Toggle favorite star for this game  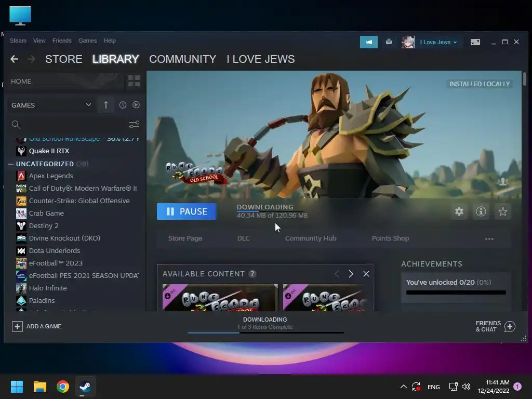[x=503, y=211]
